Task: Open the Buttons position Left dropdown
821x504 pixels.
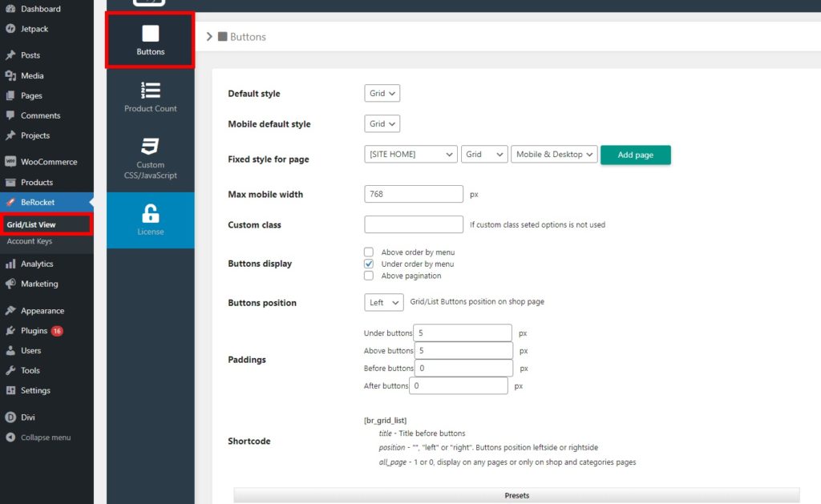Action: pos(383,302)
